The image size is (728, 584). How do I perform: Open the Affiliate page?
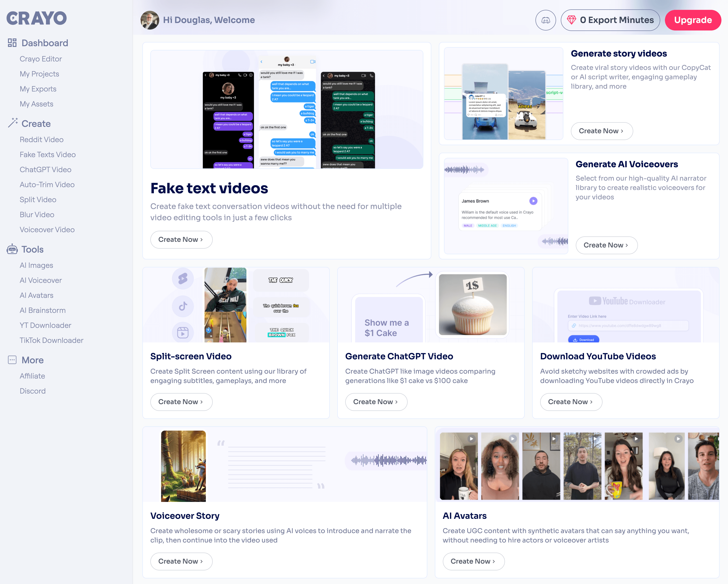(32, 376)
